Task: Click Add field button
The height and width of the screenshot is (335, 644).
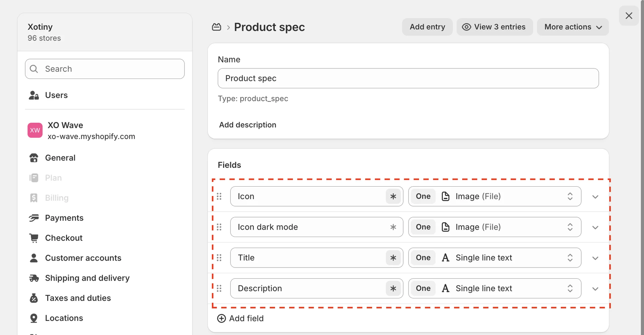Action: pyautogui.click(x=240, y=318)
